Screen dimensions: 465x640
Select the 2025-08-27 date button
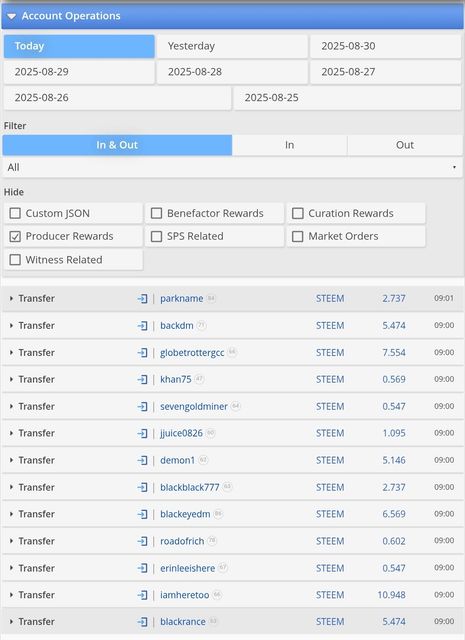pos(386,72)
